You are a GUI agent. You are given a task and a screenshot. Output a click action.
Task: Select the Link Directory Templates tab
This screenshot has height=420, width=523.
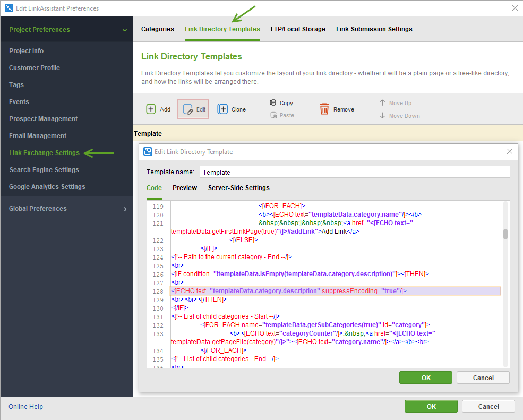[222, 29]
